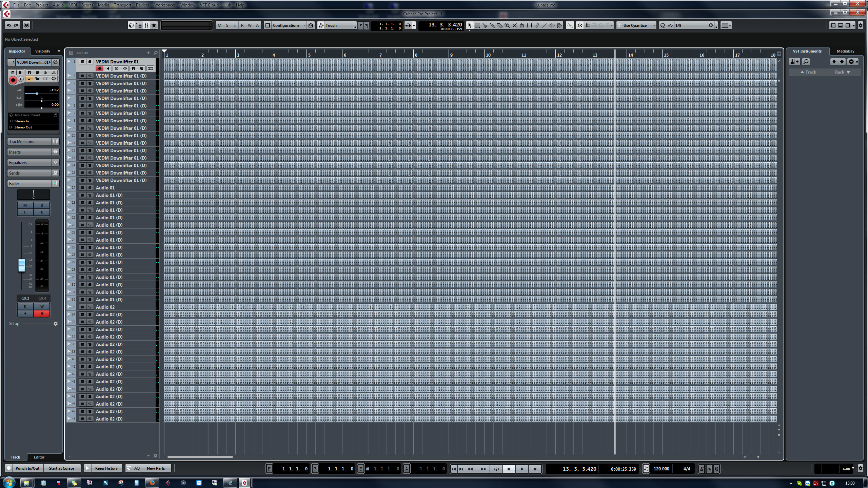Click the inspector channel volume fader
Screen dimensions: 868x488
coord(21,265)
